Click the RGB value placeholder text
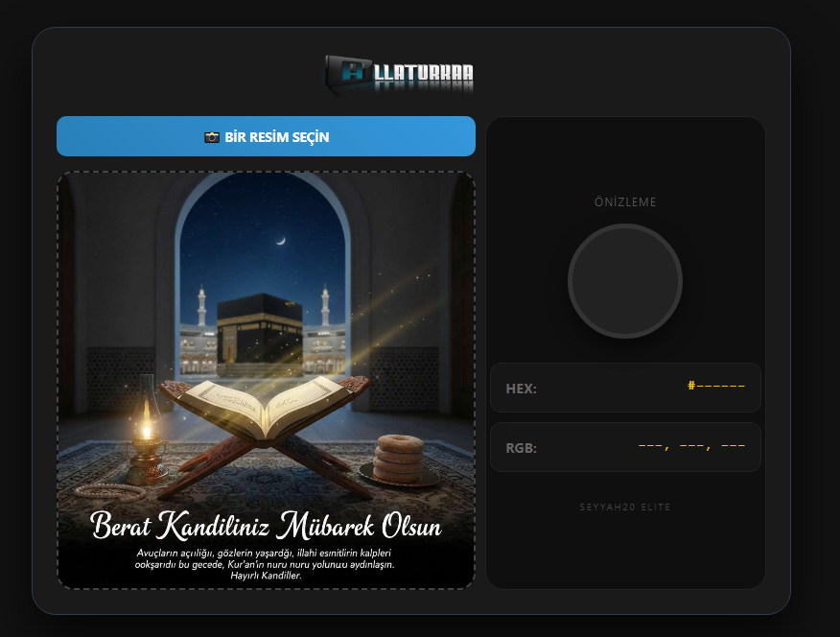The width and height of the screenshot is (840, 637). (x=691, y=446)
